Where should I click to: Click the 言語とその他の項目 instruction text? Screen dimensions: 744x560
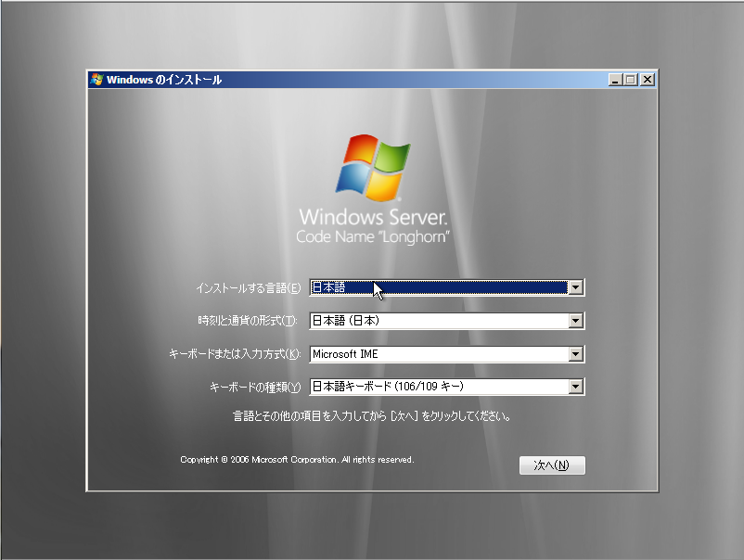[x=371, y=416]
